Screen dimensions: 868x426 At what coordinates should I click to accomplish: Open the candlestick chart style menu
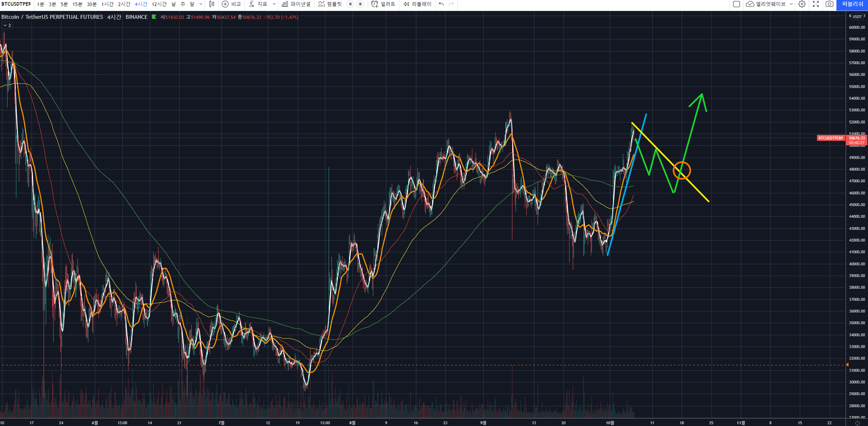point(211,4)
